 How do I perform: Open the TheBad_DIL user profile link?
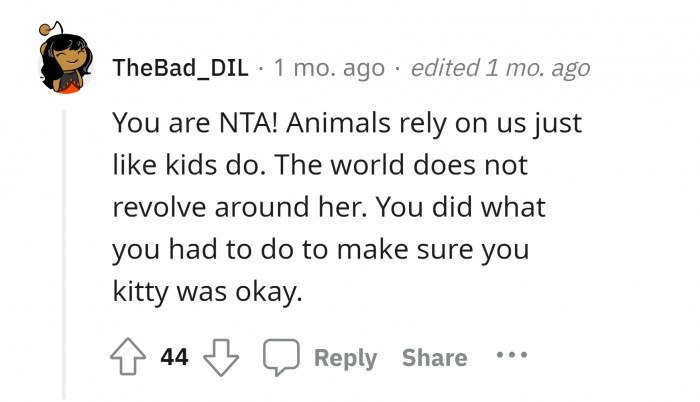(181, 68)
